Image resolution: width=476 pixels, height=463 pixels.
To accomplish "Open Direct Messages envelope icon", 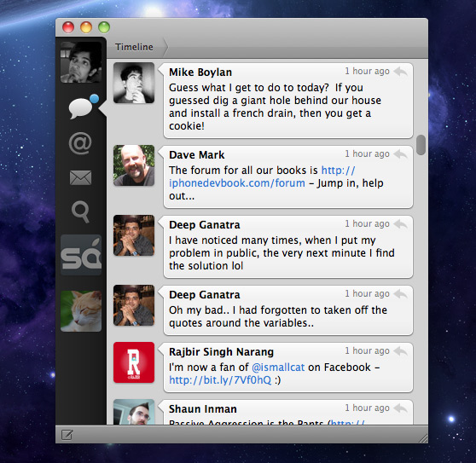I will (x=80, y=178).
